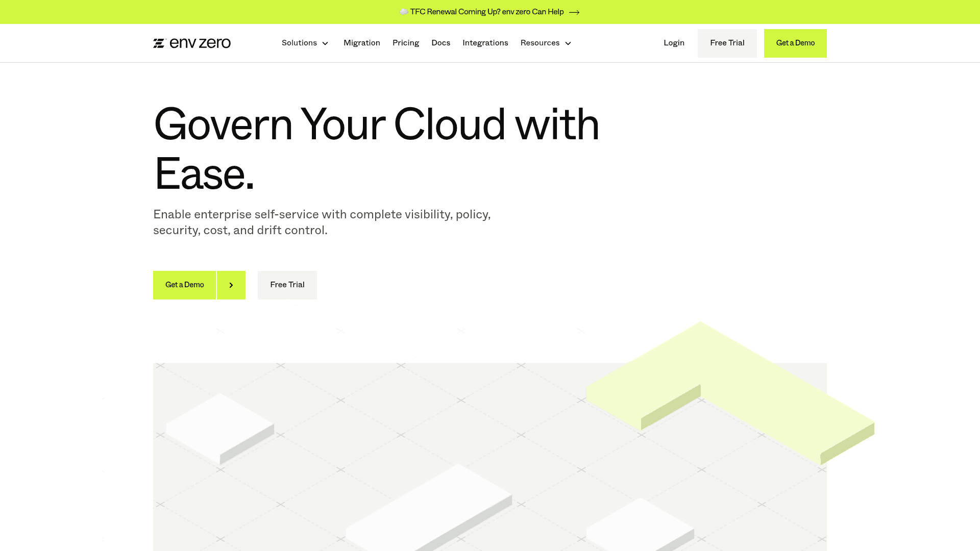Open the Solutions chevron arrow
This screenshot has height=551, width=980.
pos(325,43)
